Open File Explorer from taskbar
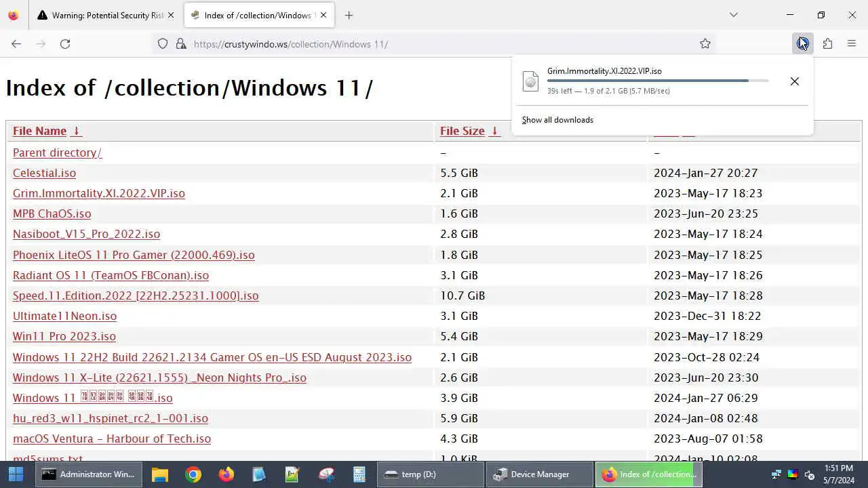This screenshot has height=488, width=868. click(x=160, y=474)
